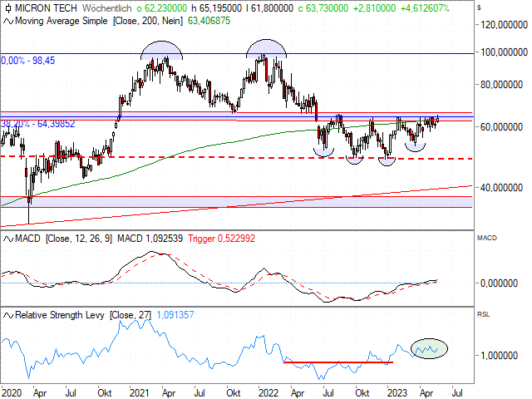Image resolution: width=532 pixels, height=399 pixels.
Task: Click the MACD [Close, 12, 26, 9] label
Action: 63,239
